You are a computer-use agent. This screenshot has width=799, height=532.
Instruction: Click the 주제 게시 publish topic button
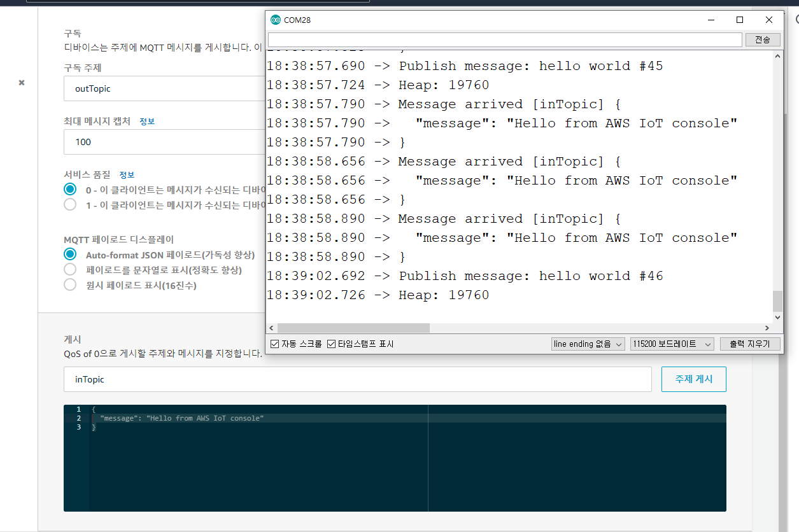(x=694, y=379)
